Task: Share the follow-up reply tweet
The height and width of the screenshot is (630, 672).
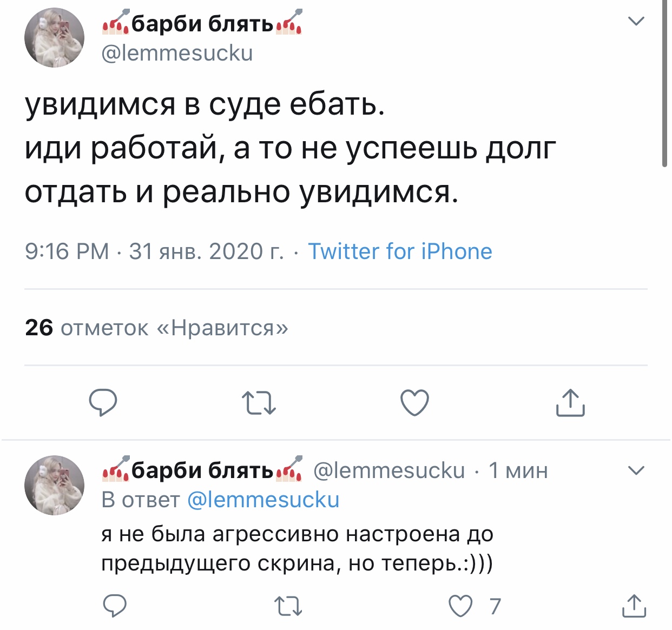Action: pos(634,606)
